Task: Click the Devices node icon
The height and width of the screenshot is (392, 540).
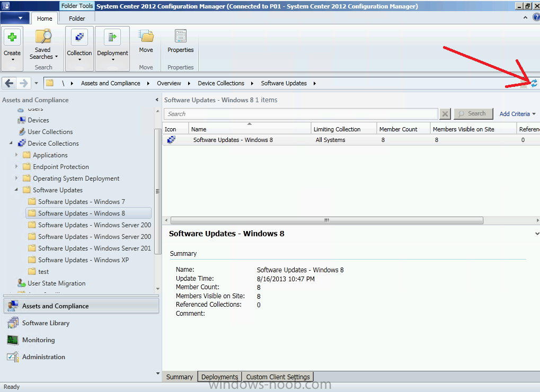Action: coord(22,120)
